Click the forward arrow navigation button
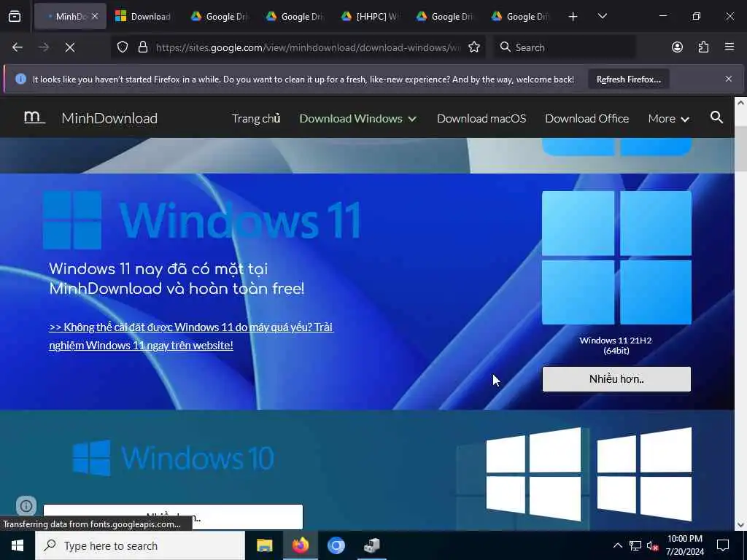The image size is (747, 560). point(43,47)
